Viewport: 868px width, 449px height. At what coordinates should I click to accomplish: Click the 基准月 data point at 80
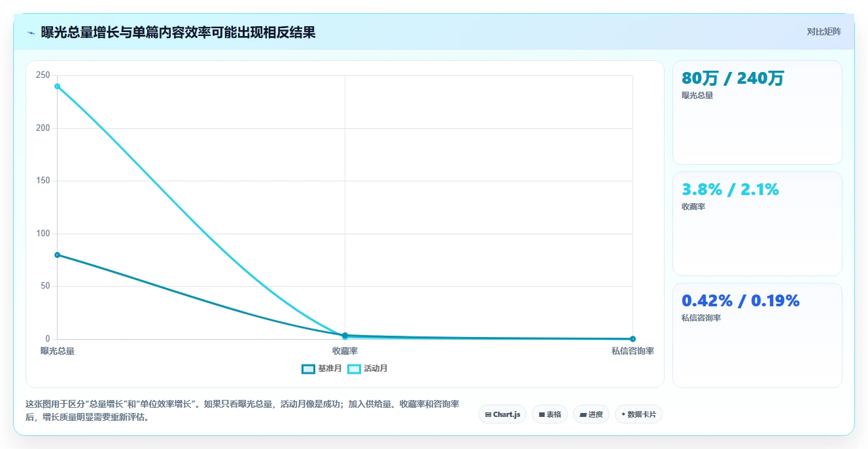tap(58, 255)
